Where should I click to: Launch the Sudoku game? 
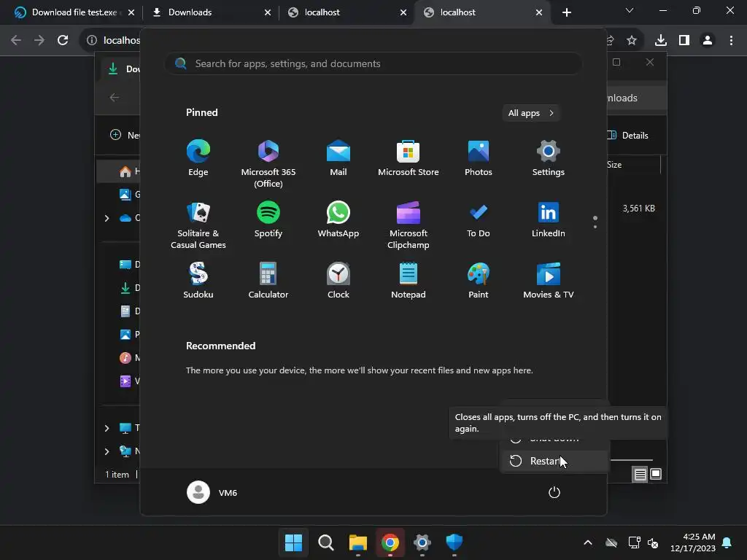click(198, 281)
